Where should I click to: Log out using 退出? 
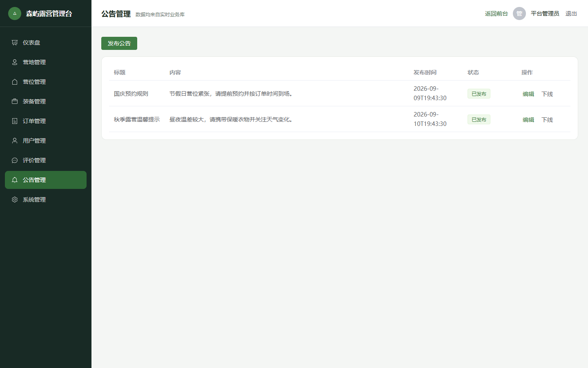click(x=571, y=13)
